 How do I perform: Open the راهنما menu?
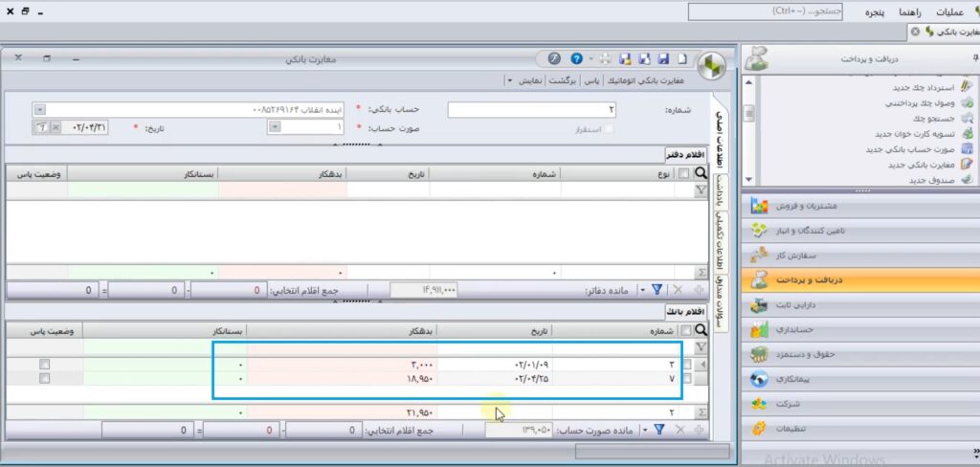pos(912,11)
